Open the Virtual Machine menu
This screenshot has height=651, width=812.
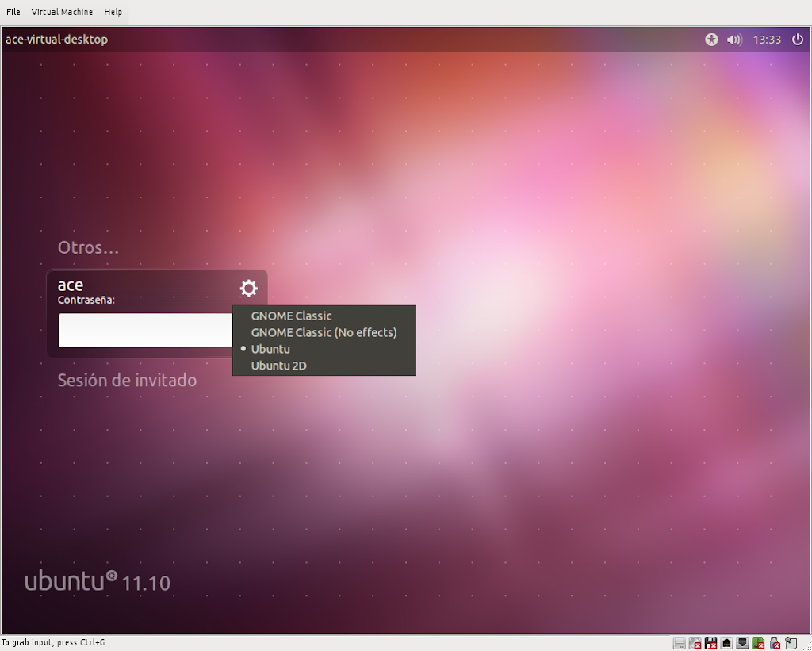[x=62, y=12]
